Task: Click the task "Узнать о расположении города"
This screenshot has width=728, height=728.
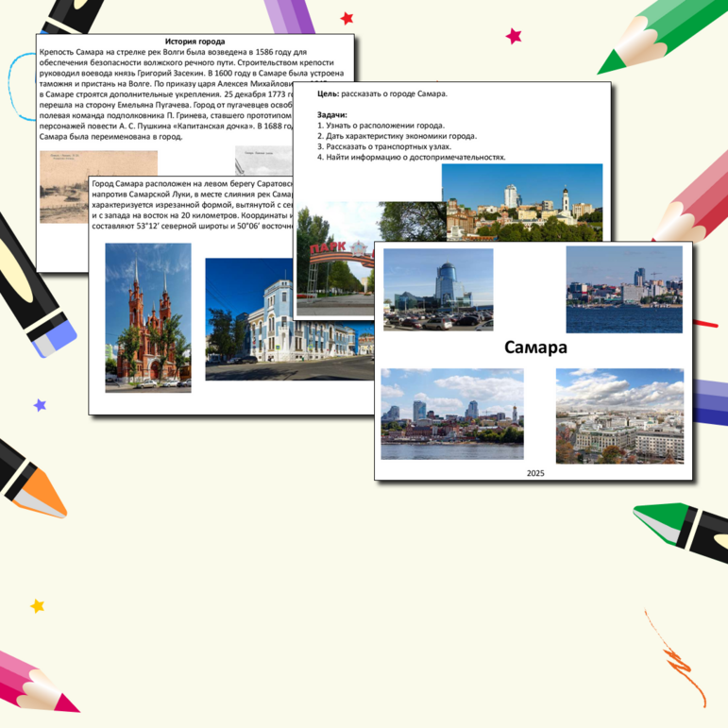Action: (x=381, y=126)
